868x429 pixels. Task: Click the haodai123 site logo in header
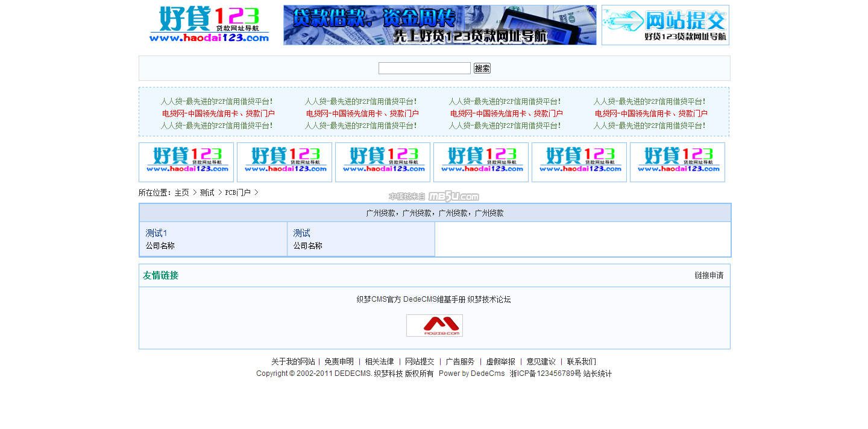pyautogui.click(x=209, y=25)
